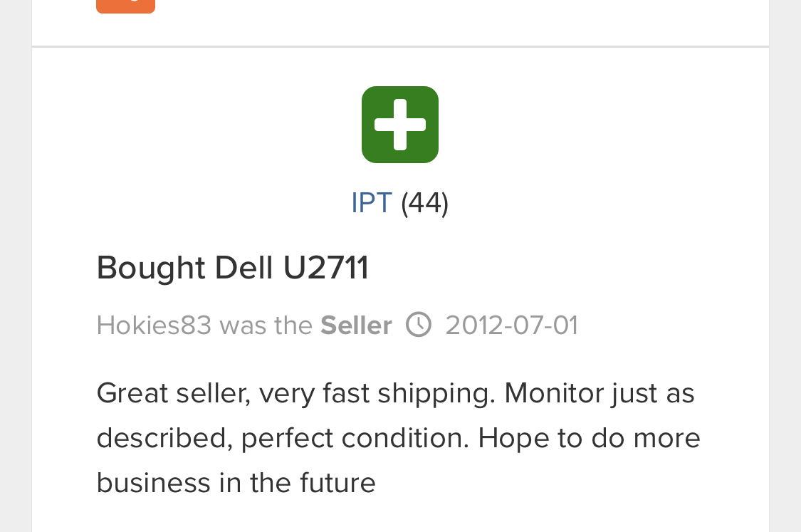
Task: Click the words "was the" in the byline
Action: click(x=266, y=325)
